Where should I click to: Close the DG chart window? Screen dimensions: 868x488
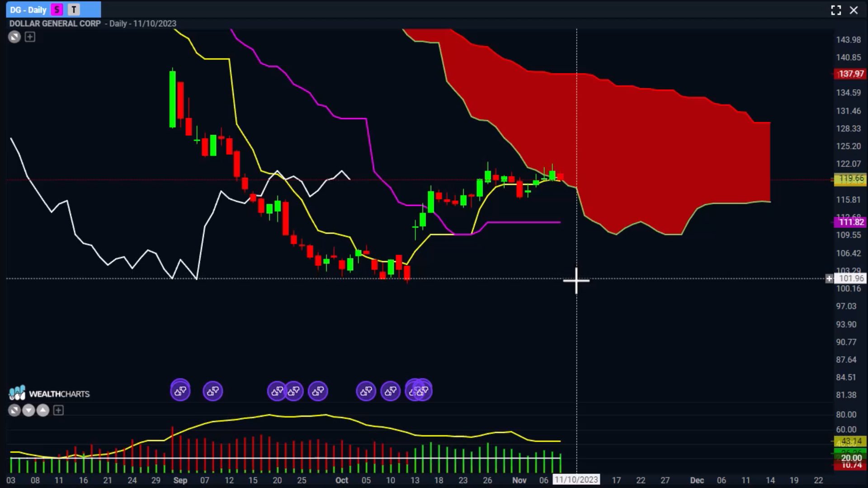854,10
